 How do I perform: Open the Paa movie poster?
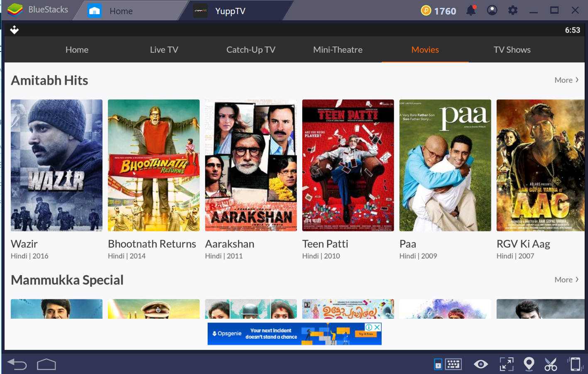[x=445, y=165]
